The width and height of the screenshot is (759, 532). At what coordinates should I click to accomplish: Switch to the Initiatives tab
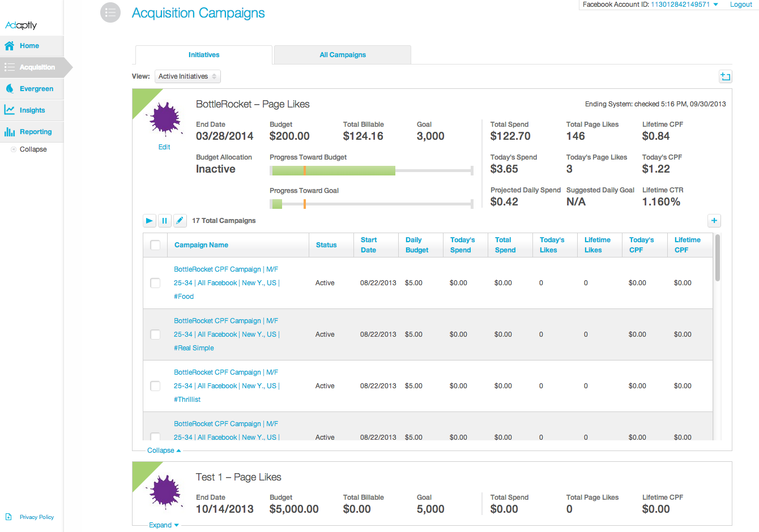204,55
